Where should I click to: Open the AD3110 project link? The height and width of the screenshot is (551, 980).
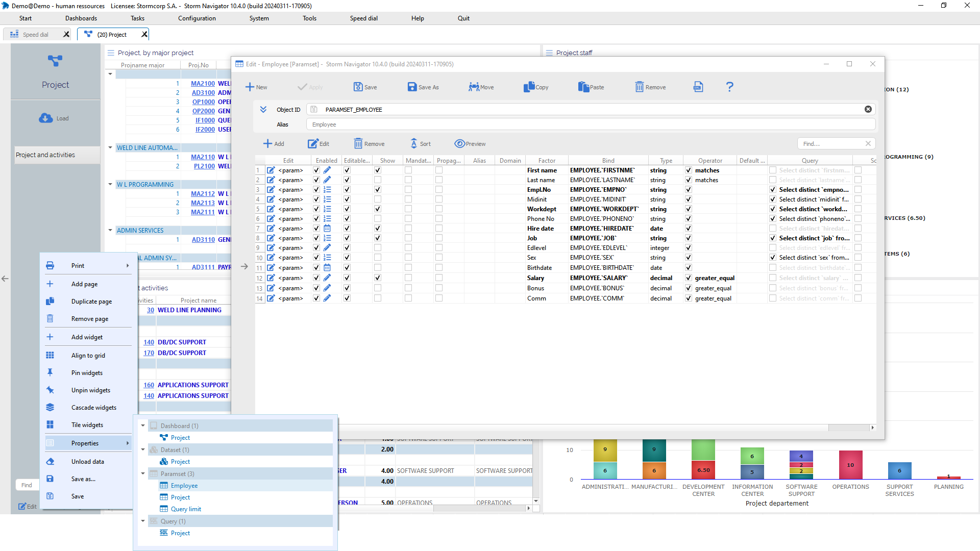[203, 240]
